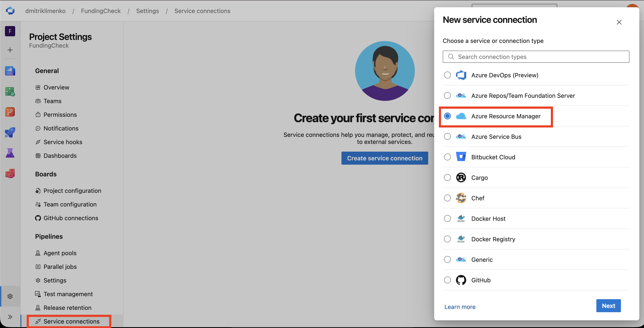Click the avatar illustration on main page
This screenshot has width=644, height=328.
(x=385, y=71)
